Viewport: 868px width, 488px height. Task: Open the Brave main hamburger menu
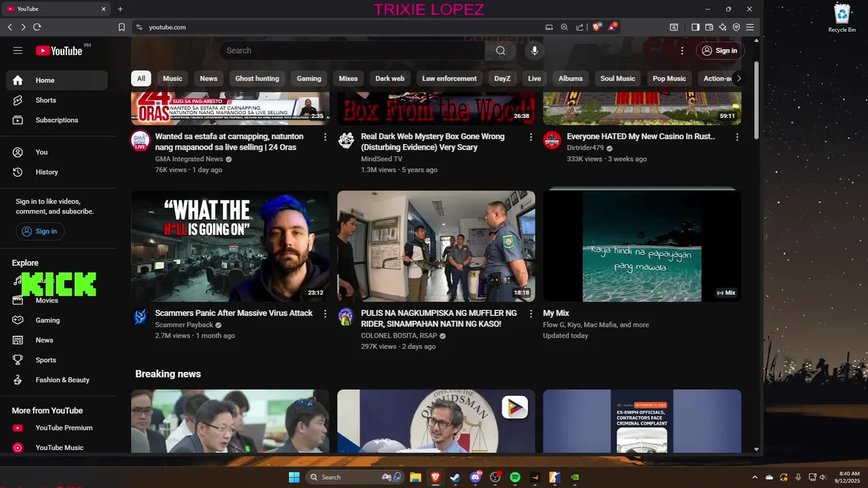click(x=750, y=27)
